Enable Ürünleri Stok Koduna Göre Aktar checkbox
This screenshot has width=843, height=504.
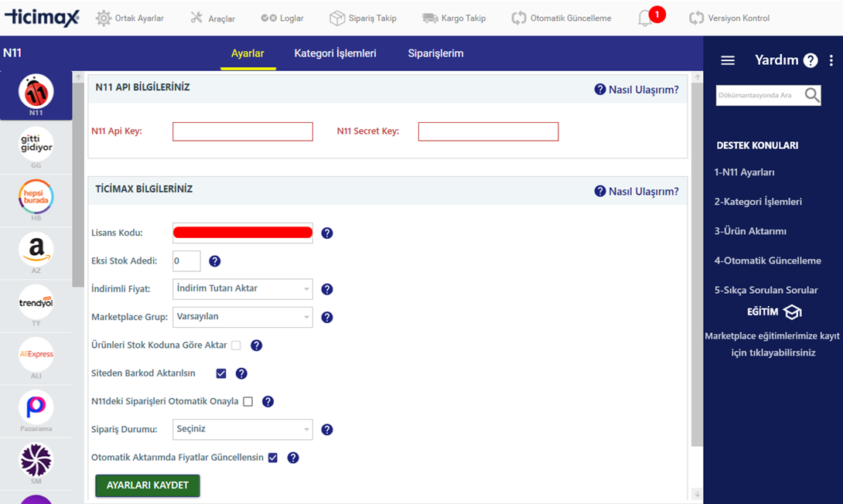coord(236,345)
